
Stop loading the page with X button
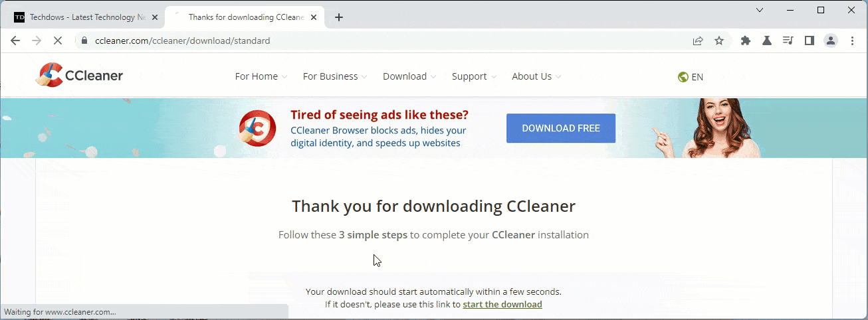click(x=58, y=40)
